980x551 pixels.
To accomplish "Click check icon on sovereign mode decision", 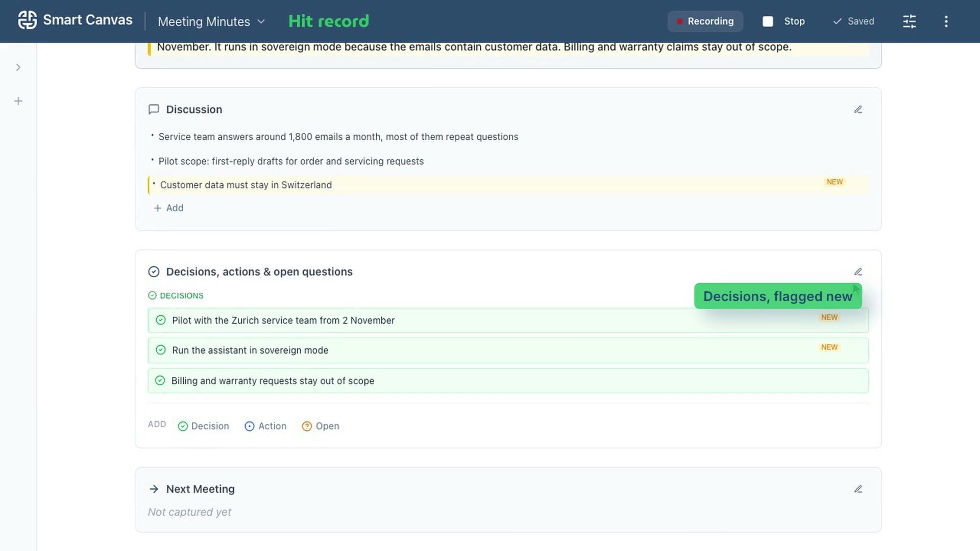I will [x=161, y=350].
